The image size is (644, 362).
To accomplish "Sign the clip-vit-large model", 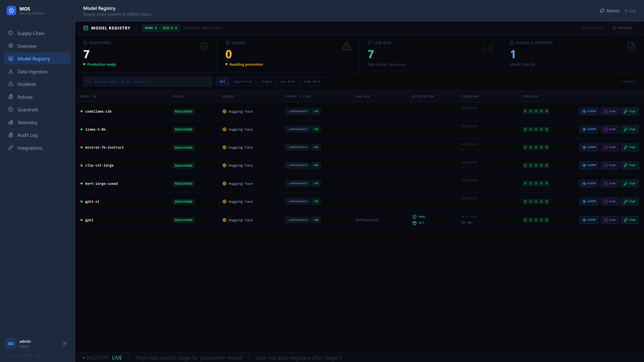I will click(630, 165).
